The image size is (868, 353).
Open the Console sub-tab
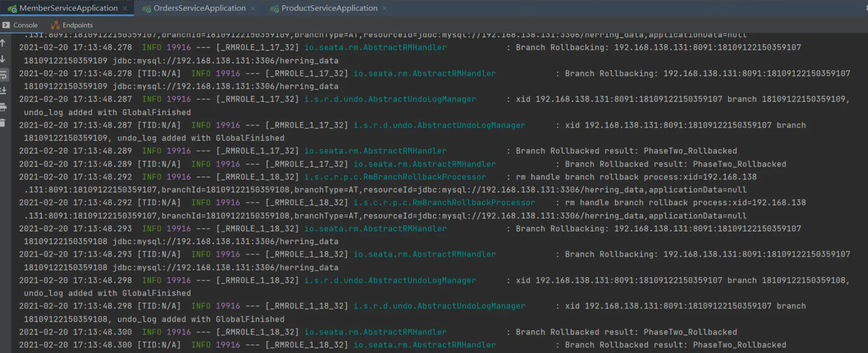click(20, 25)
